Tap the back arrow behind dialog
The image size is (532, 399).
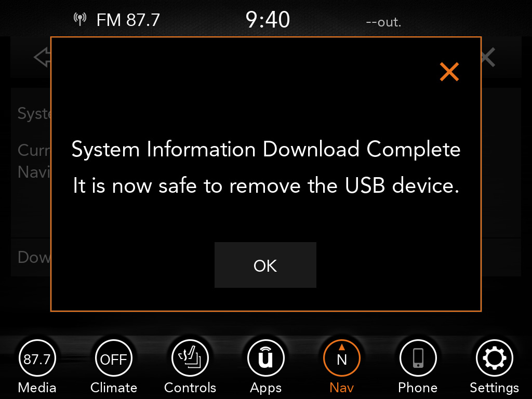43,57
